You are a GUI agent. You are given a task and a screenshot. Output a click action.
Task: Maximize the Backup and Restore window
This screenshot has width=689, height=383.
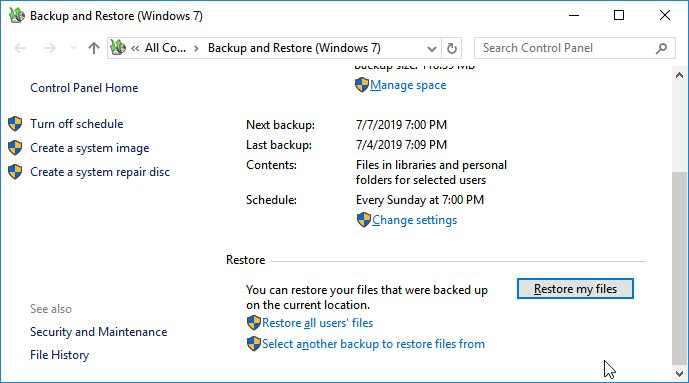619,15
